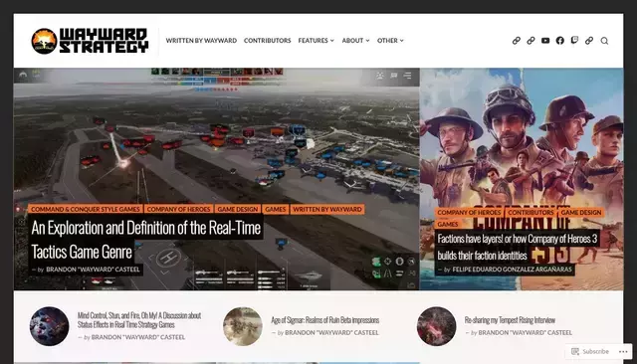Click the three-dots more options beside Subscribe
This screenshot has width=637, height=364.
pos(623,351)
